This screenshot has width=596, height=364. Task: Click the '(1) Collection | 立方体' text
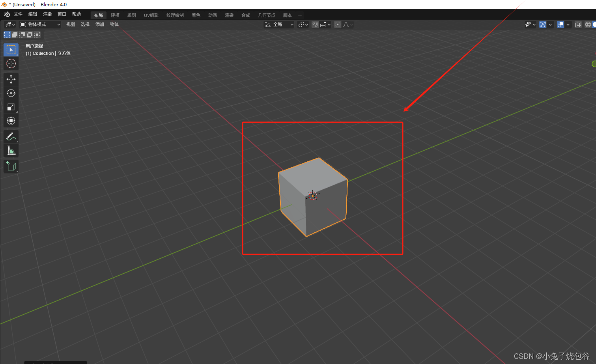pyautogui.click(x=48, y=53)
